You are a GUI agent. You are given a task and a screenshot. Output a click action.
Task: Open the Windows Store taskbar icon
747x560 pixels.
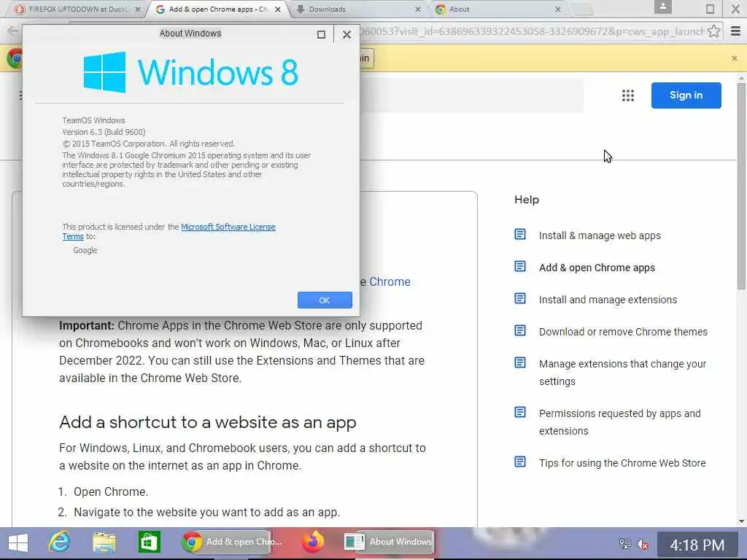149,542
